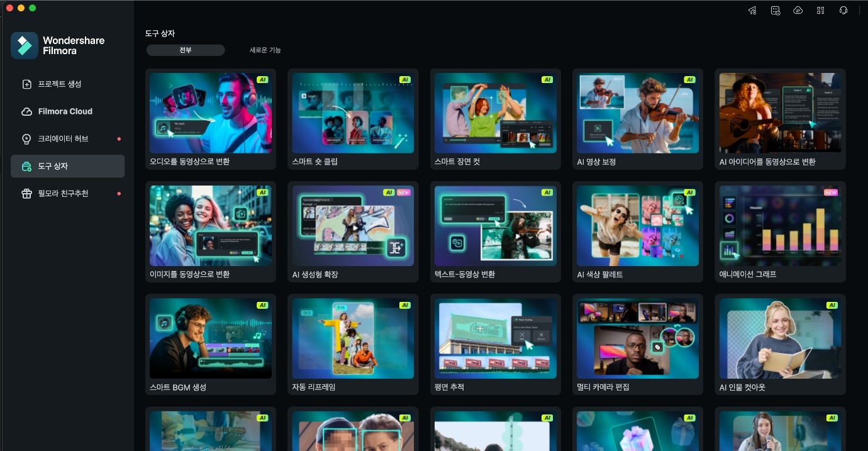This screenshot has width=868, height=451.
Task: Open the headset support icon
Action: [843, 10]
